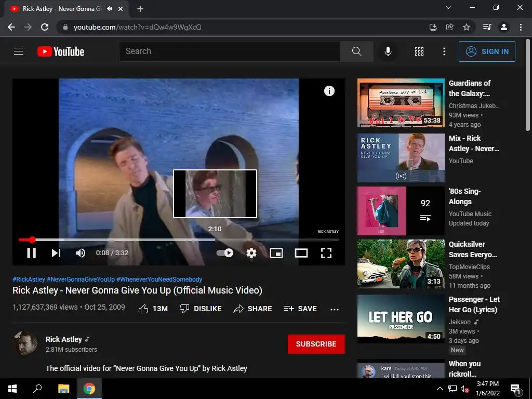532x399 pixels.
Task: Open Chrome three-dot menu
Action: tap(521, 27)
